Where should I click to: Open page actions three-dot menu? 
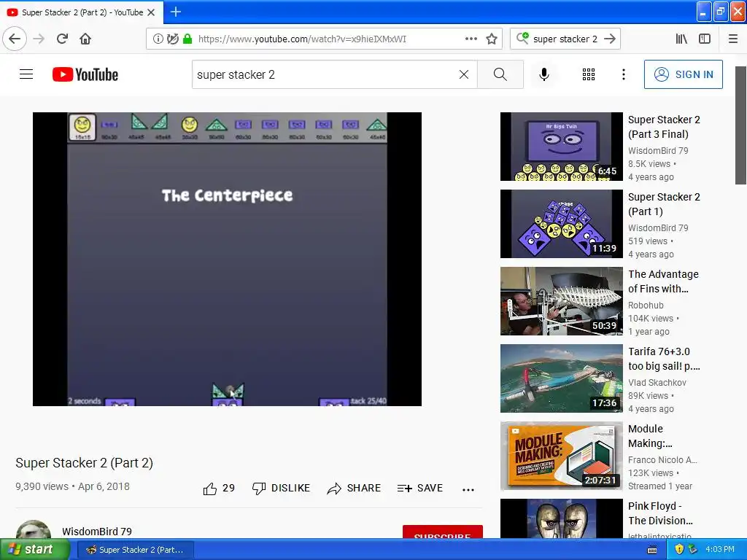471,39
